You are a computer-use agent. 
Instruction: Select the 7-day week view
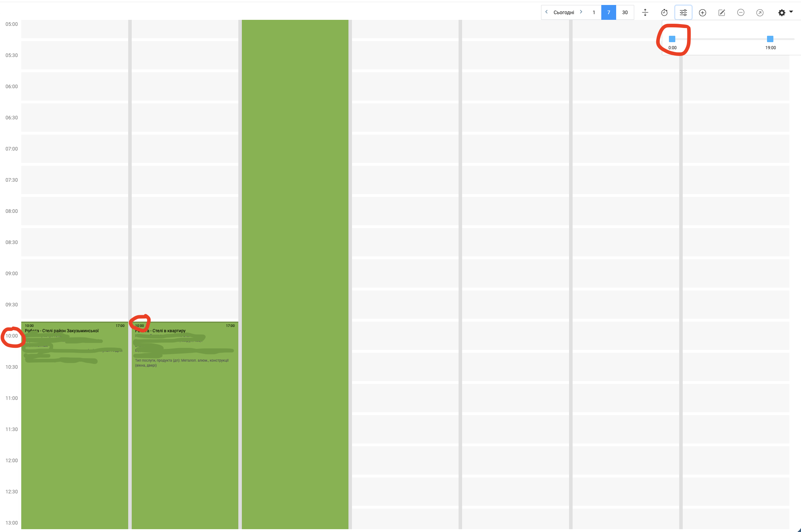pyautogui.click(x=609, y=12)
